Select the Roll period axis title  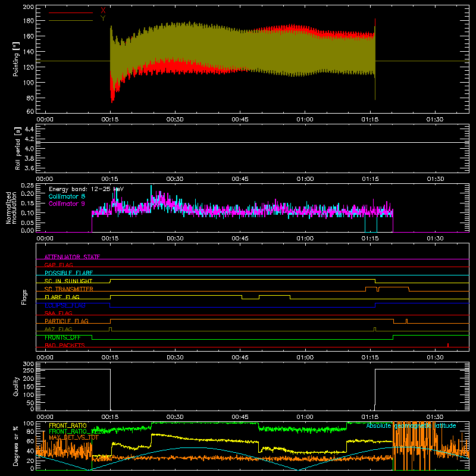tap(18, 148)
